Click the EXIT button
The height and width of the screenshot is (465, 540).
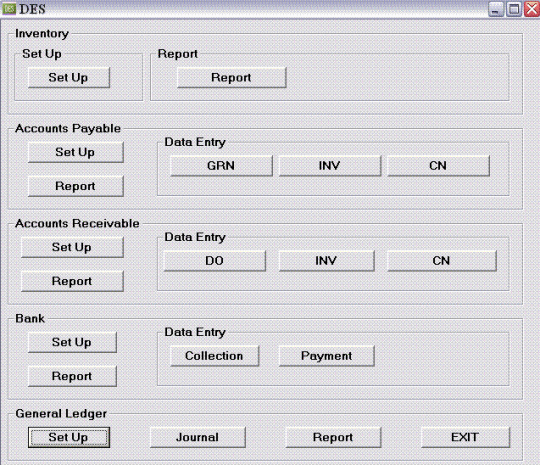[x=465, y=437]
